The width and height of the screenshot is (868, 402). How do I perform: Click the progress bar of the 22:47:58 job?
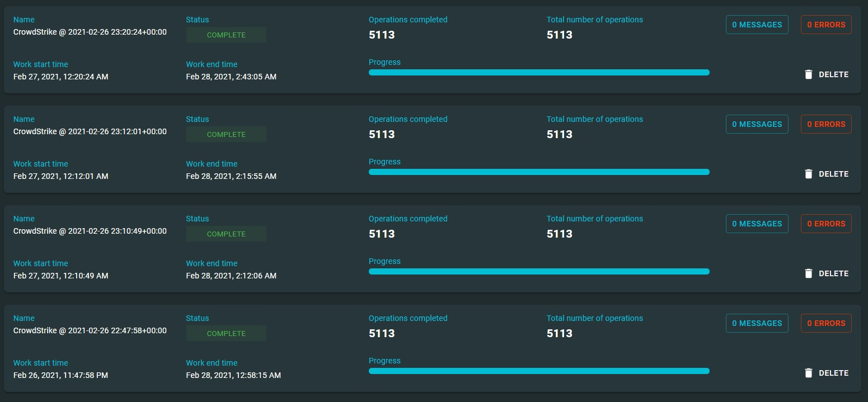click(538, 370)
